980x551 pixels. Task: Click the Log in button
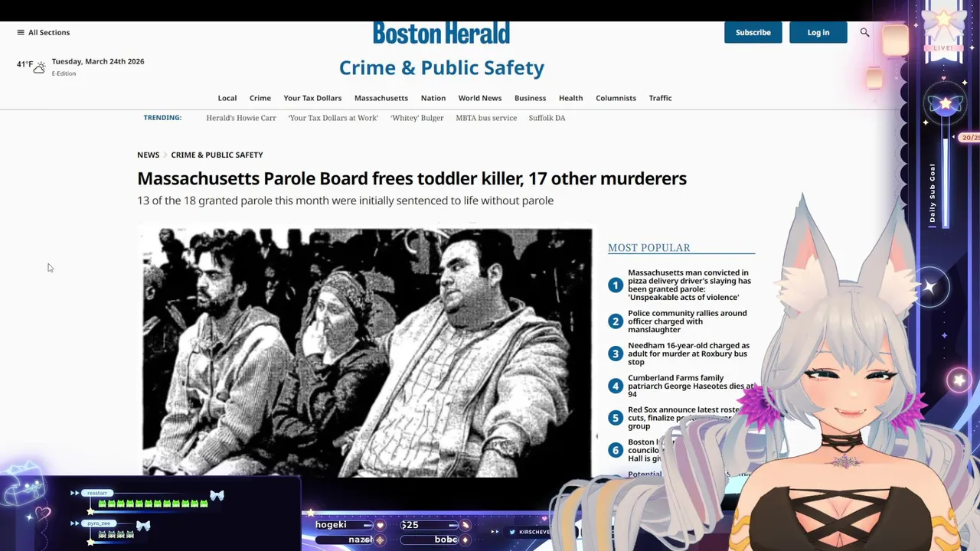(x=818, y=32)
